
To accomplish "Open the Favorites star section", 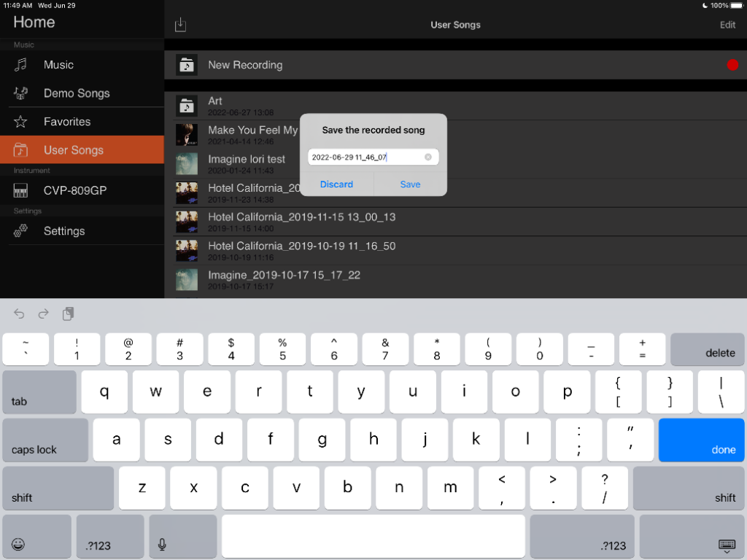I will coord(66,121).
